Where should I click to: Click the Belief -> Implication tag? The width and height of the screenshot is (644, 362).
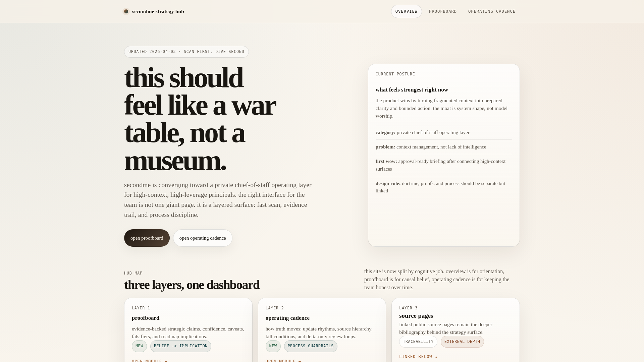tap(180, 346)
